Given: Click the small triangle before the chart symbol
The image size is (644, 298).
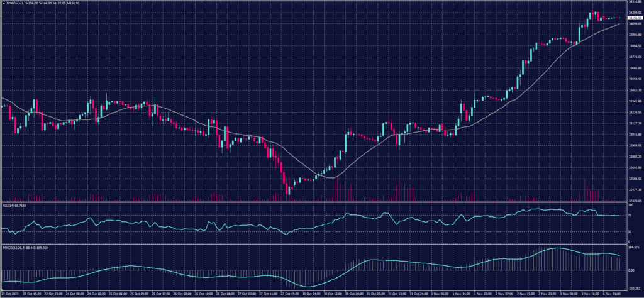Looking at the screenshot, I should pos(3,3).
